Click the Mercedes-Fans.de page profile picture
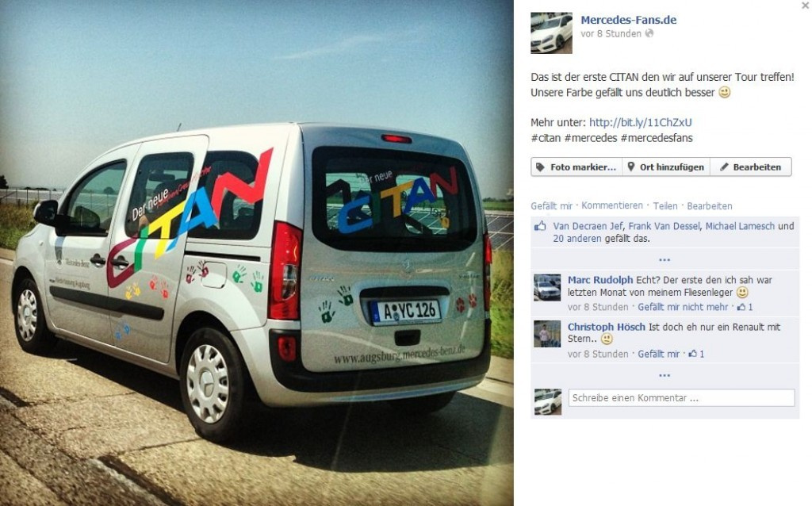The image size is (812, 506). 551,33
